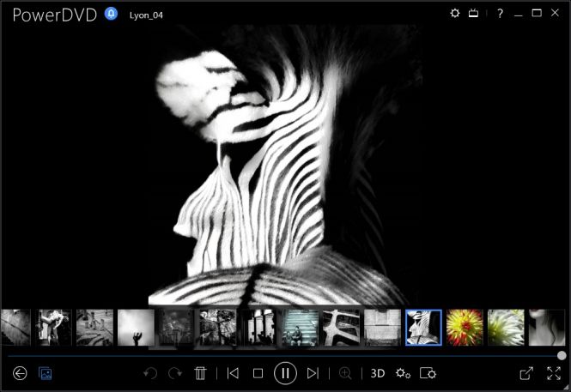
Task: Zoom in with magnifier icon
Action: [x=345, y=373]
